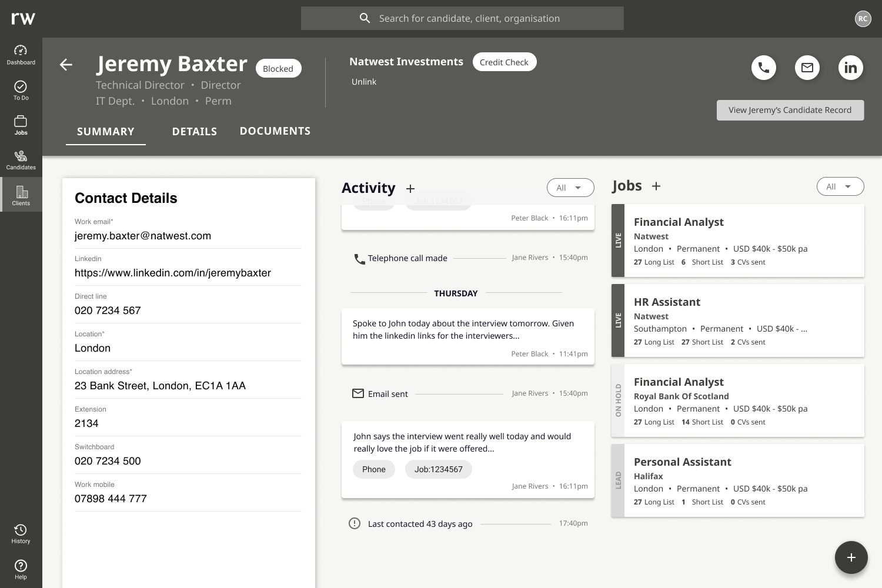Switch to the DOCUMENTS tab

coord(275,131)
